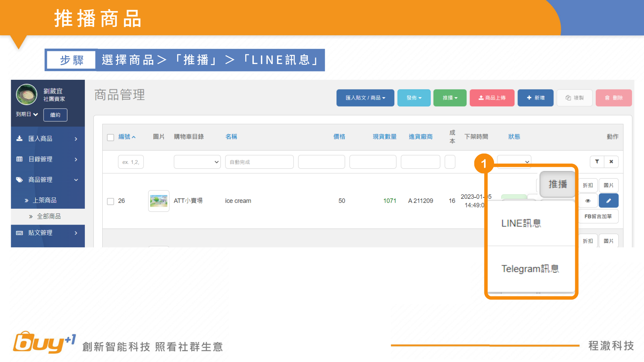Click the eye preview icon
The width and height of the screenshot is (644, 362).
(588, 201)
